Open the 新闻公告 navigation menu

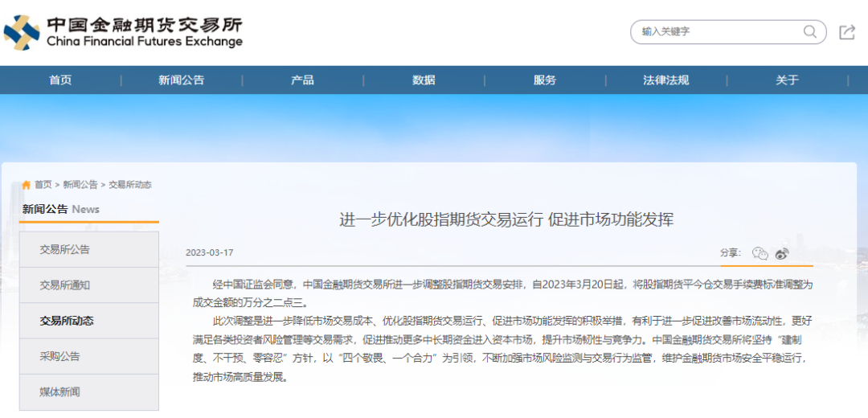pyautogui.click(x=182, y=80)
